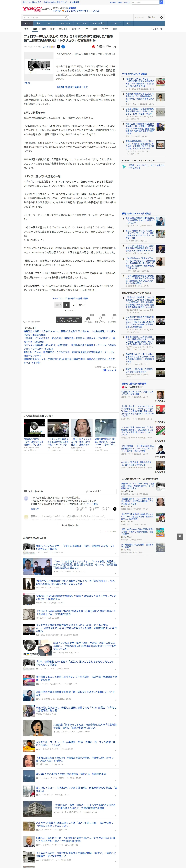Click the keyword search magnifier icon
186x868 pixels.
click(x=66, y=18)
